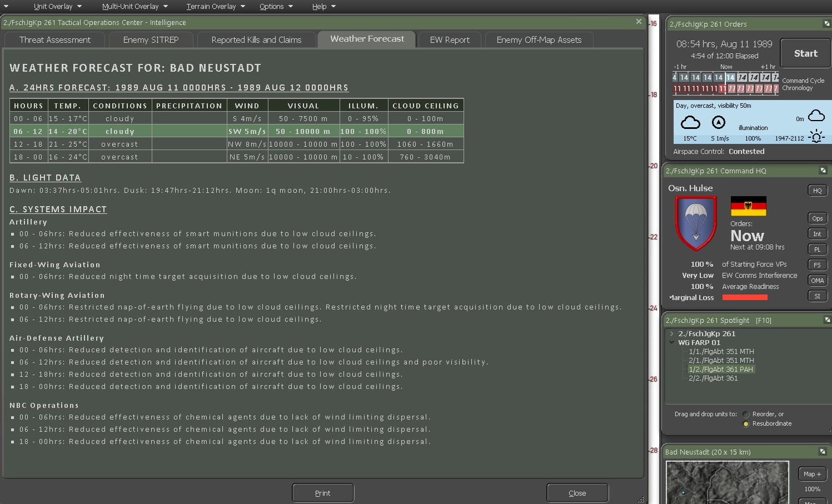Click the '08:54 hrs, Aug 11 1989' clock text
Image resolution: width=832 pixels, height=504 pixels.
(x=724, y=44)
